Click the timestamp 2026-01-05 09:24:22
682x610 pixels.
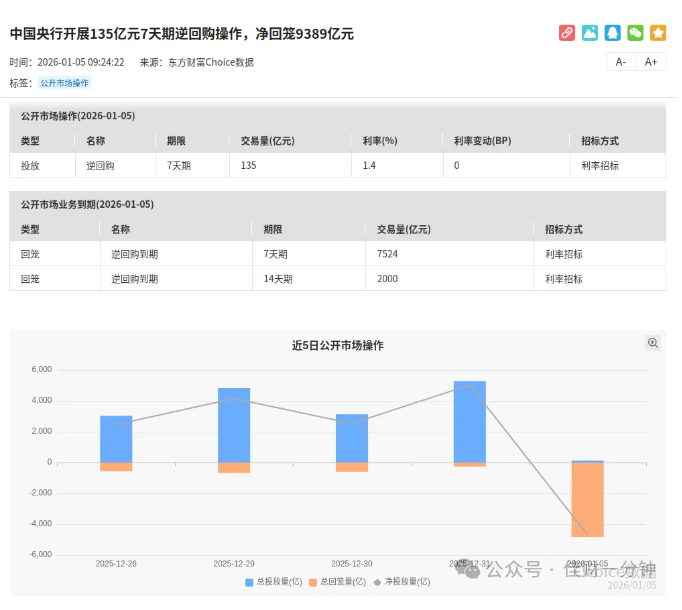[x=81, y=63]
